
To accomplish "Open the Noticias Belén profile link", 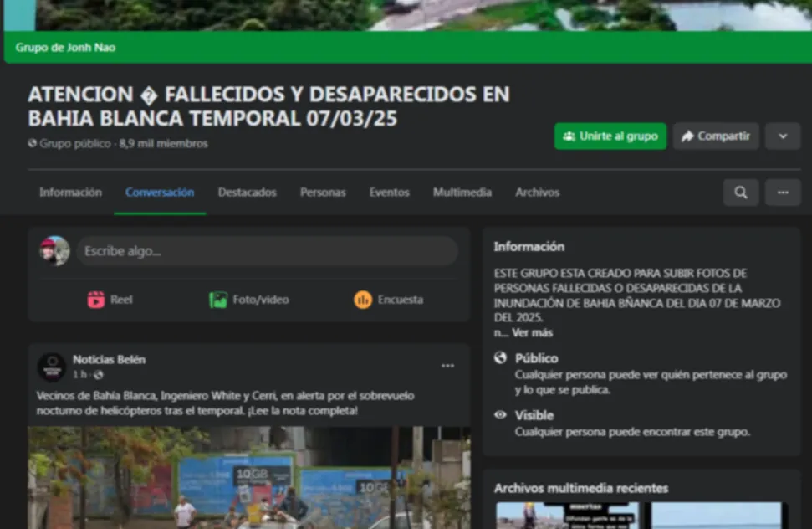I will pyautogui.click(x=108, y=358).
